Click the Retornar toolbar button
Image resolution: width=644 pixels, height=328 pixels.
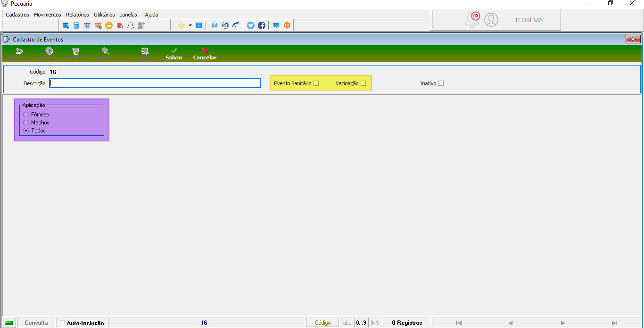coord(18,54)
